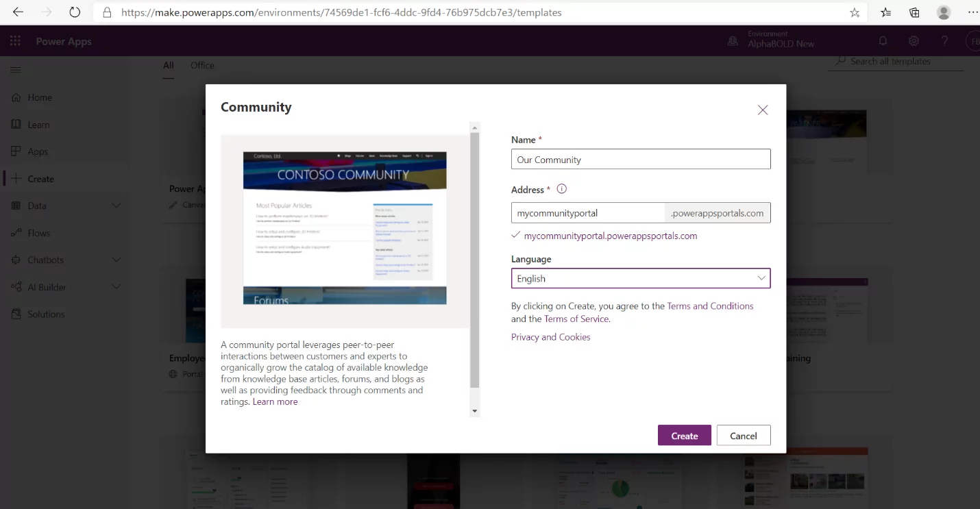Click the browser back arrow
The height and width of the screenshot is (509, 980).
coord(19,12)
